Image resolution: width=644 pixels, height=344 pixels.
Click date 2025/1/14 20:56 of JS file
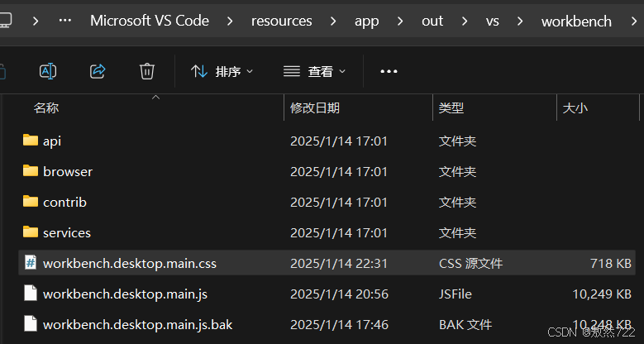coord(339,294)
